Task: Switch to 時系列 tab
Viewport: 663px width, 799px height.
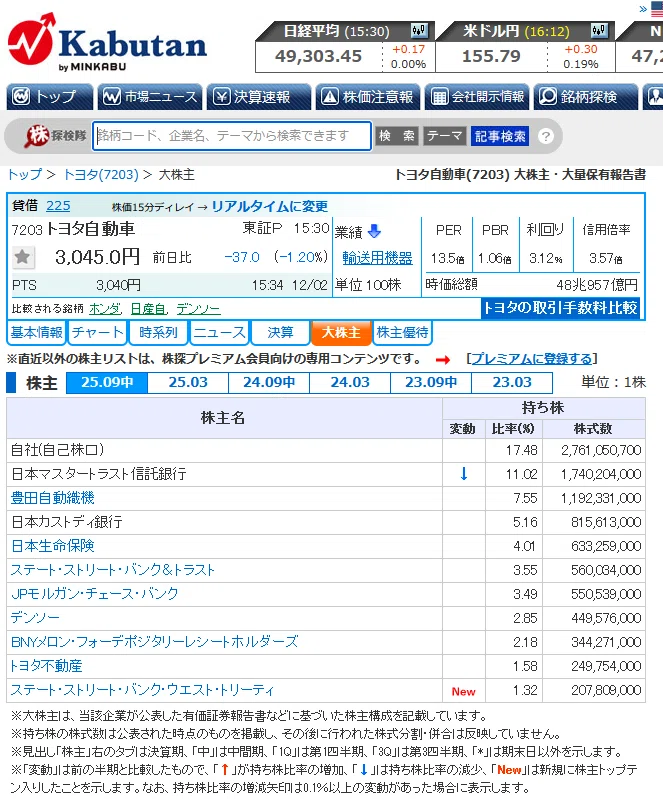Action: [x=158, y=333]
